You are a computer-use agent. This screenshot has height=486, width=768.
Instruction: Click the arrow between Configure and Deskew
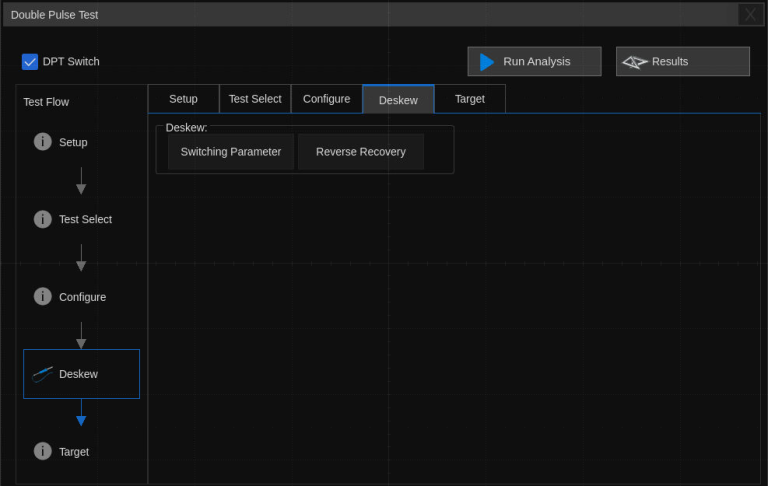81,336
